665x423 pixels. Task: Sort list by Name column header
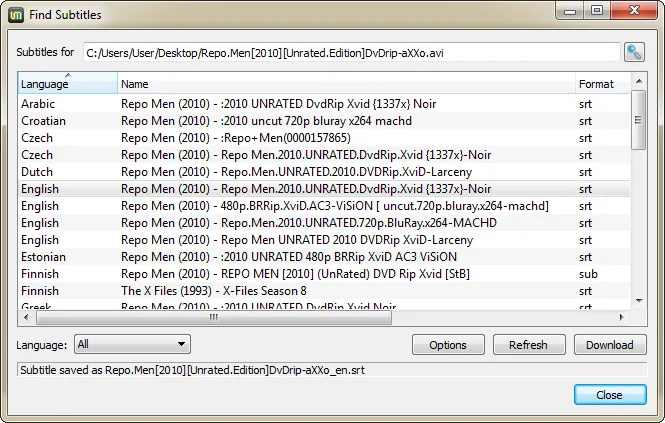tap(346, 83)
